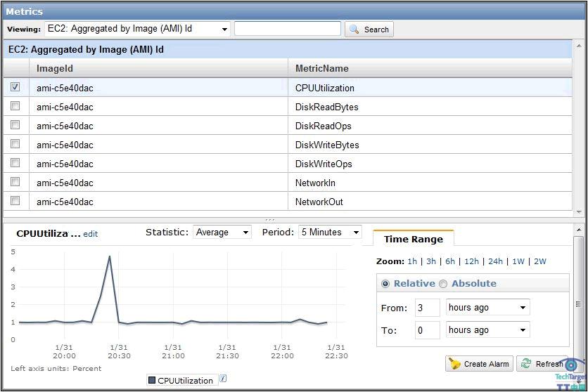Click the bell icon on Create Alarm
The width and height of the screenshot is (588, 392).
click(x=454, y=363)
